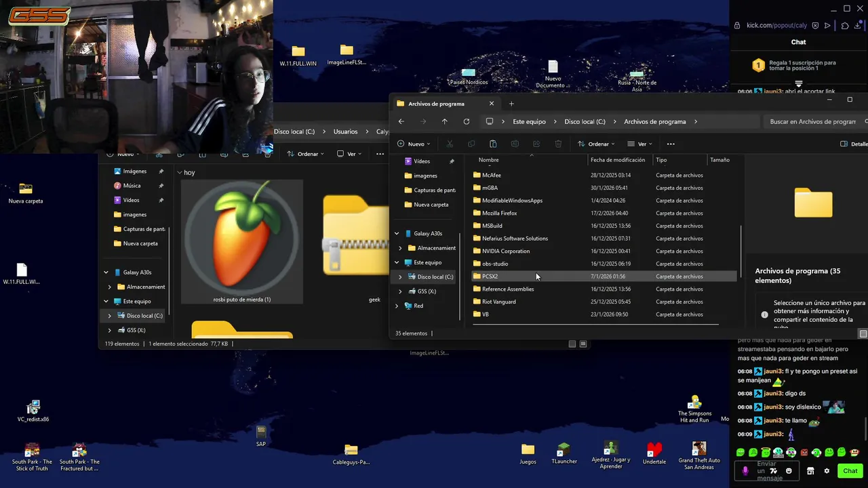Select the obs-studio folder row
This screenshot has width=868, height=488.
pos(604,264)
